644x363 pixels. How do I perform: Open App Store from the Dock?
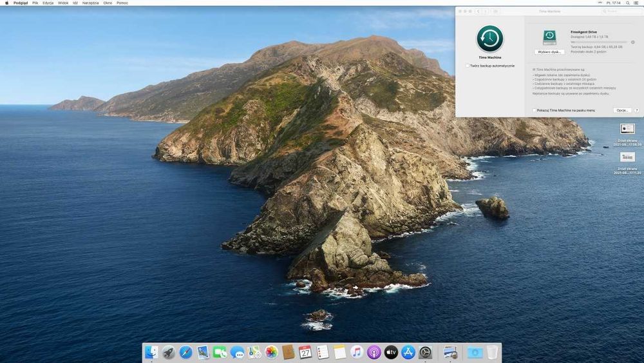click(x=408, y=352)
